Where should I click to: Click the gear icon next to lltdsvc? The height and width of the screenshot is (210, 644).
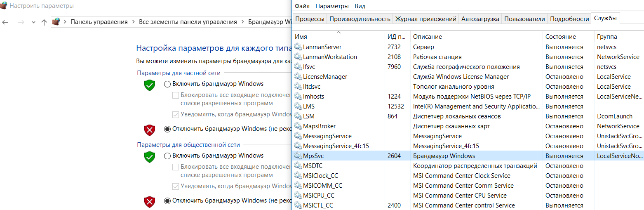tap(298, 87)
